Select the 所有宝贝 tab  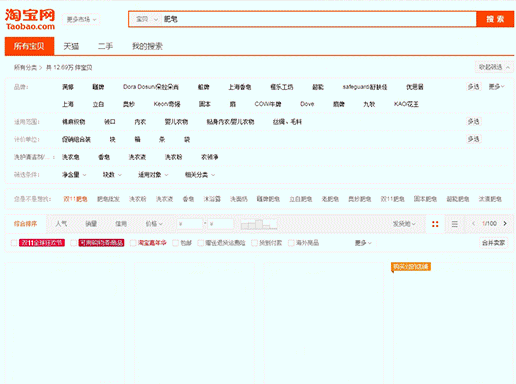click(29, 46)
